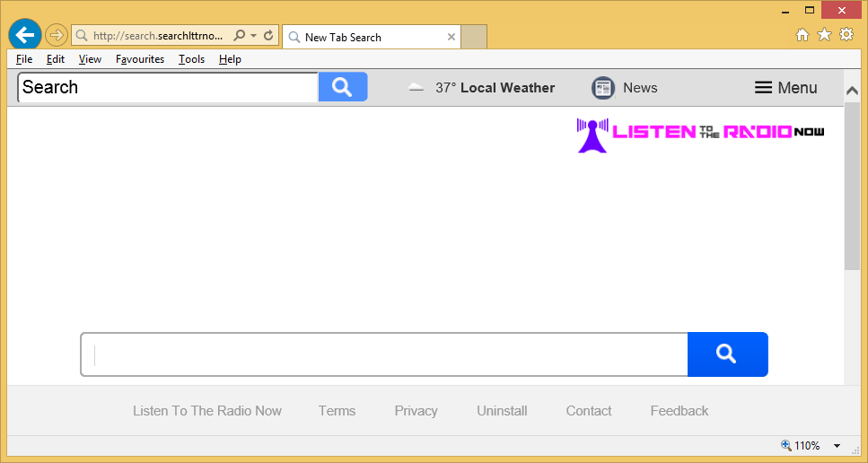Open Favorites star icon
Image resolution: width=868 pixels, height=463 pixels.
click(x=824, y=35)
